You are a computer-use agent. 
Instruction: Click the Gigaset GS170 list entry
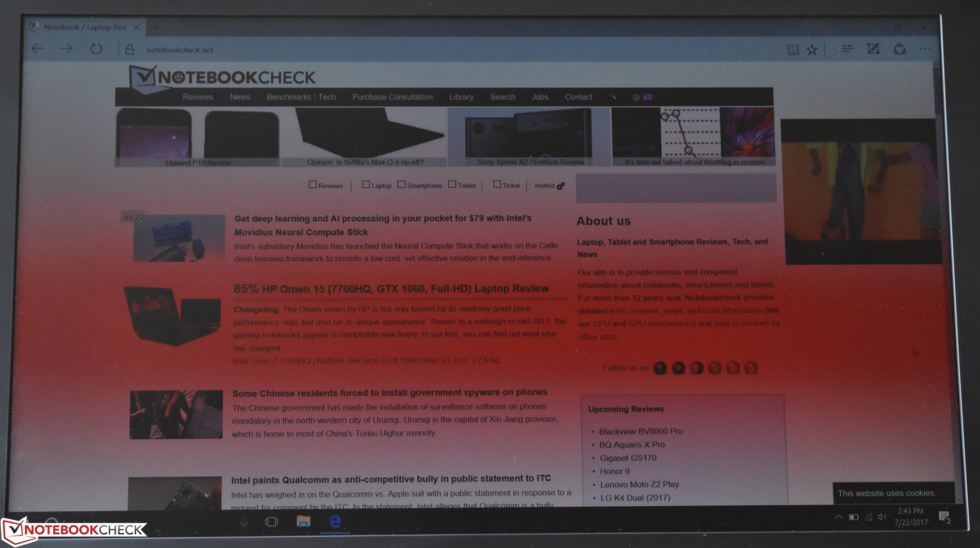pos(628,458)
